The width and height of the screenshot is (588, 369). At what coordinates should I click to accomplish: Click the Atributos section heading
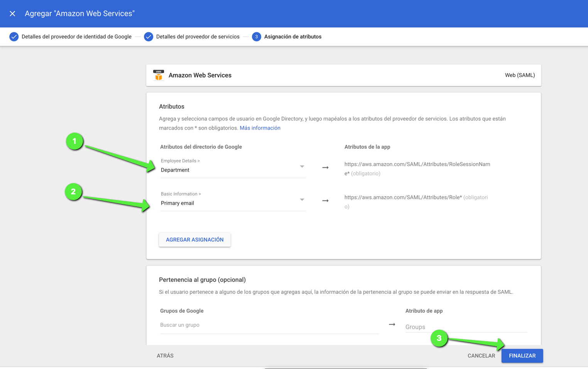click(x=172, y=106)
